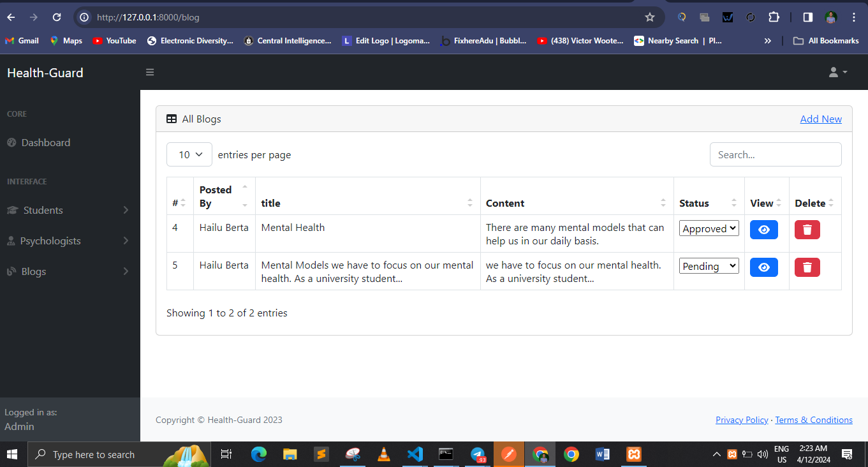Click the hamburger sidebar toggle icon
868x467 pixels.
point(150,72)
